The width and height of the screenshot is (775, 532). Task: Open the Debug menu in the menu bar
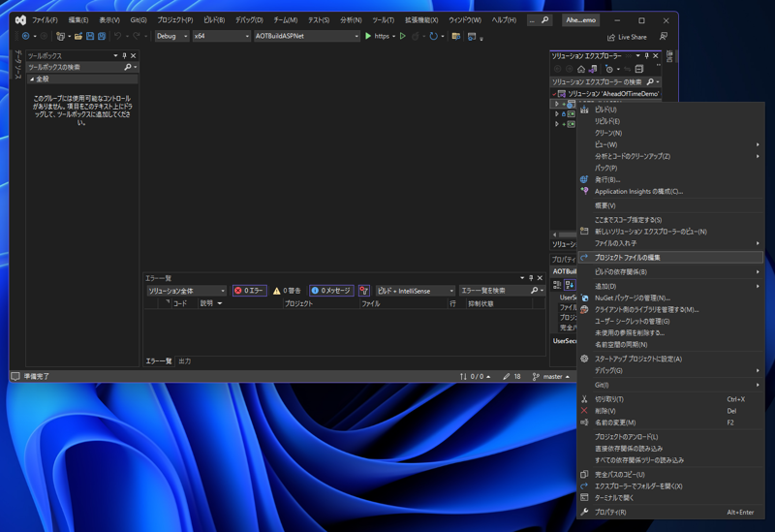[x=249, y=20]
